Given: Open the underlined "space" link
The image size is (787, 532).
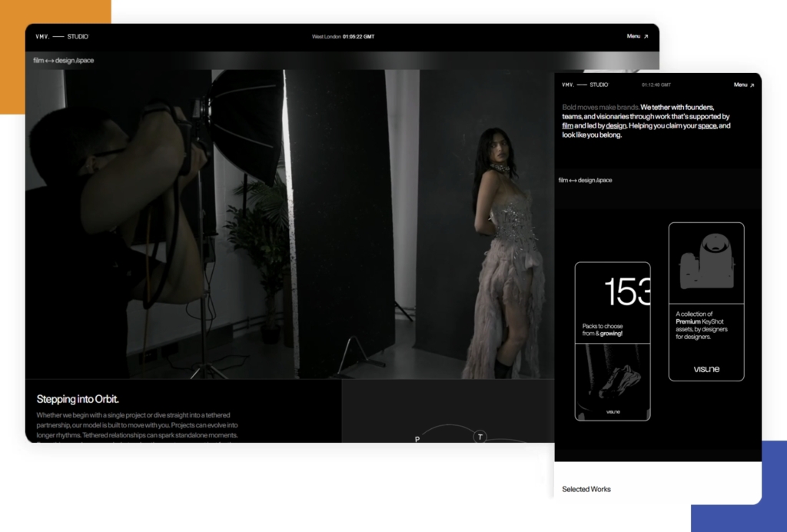Looking at the screenshot, I should (x=707, y=126).
